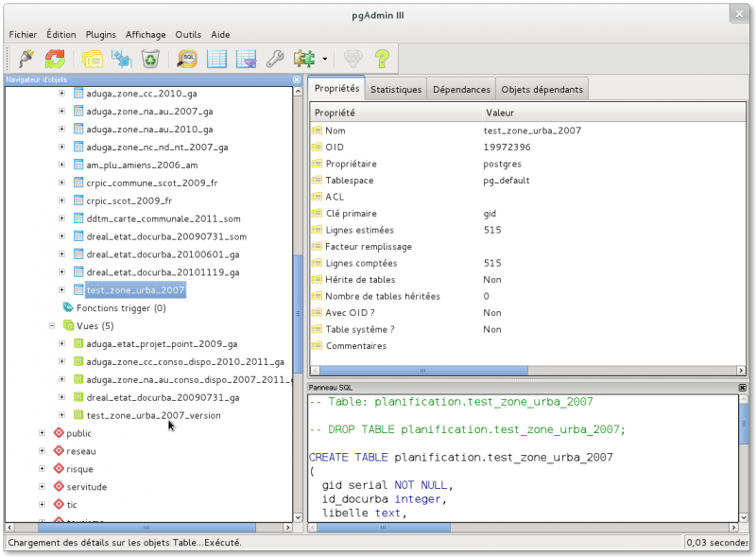This screenshot has height=557, width=756.
Task: Switch to the Statistiques tab
Action: tap(396, 90)
